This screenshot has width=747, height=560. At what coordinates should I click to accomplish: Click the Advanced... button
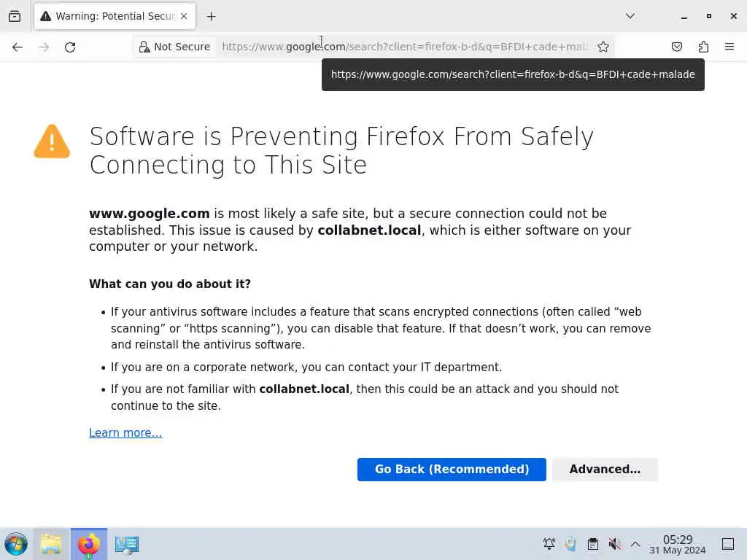605,470
